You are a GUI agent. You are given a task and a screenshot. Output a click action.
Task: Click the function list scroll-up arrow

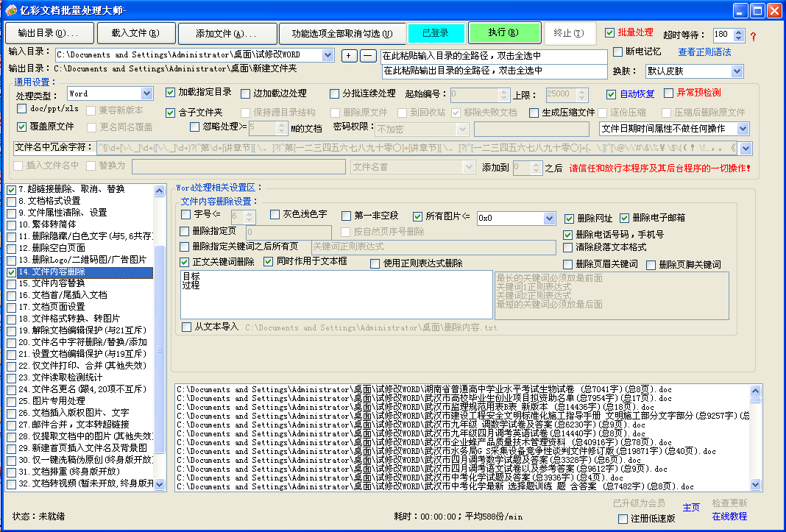click(x=160, y=191)
